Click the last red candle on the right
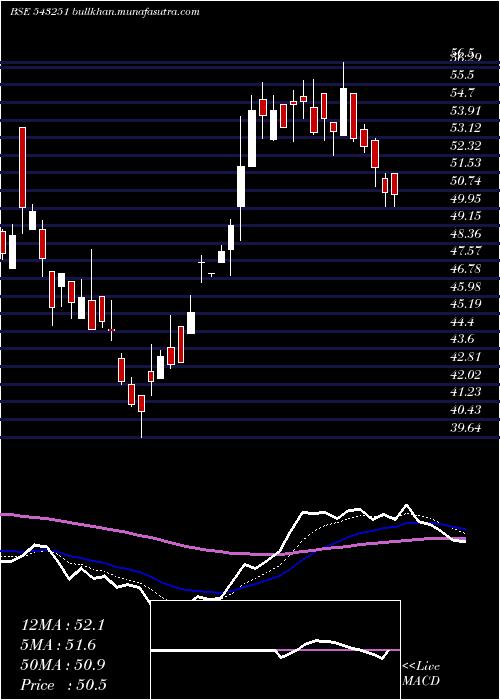 coord(395,184)
